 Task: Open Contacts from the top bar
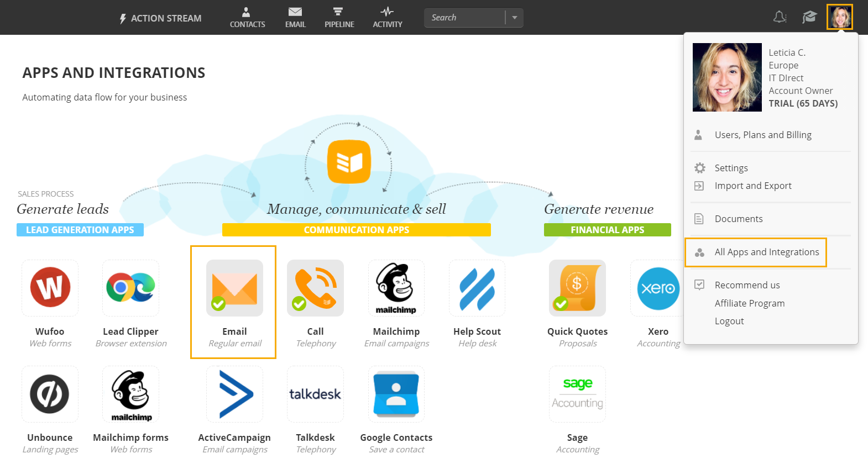click(x=247, y=18)
